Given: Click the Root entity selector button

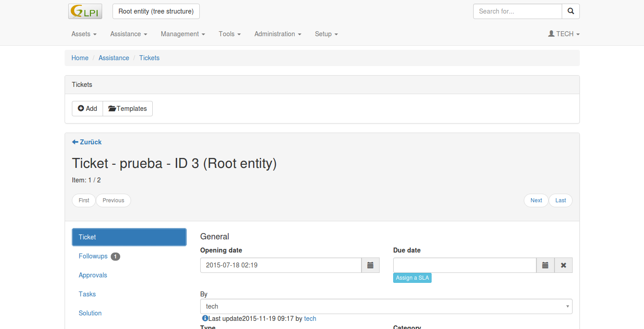Looking at the screenshot, I should point(156,11).
